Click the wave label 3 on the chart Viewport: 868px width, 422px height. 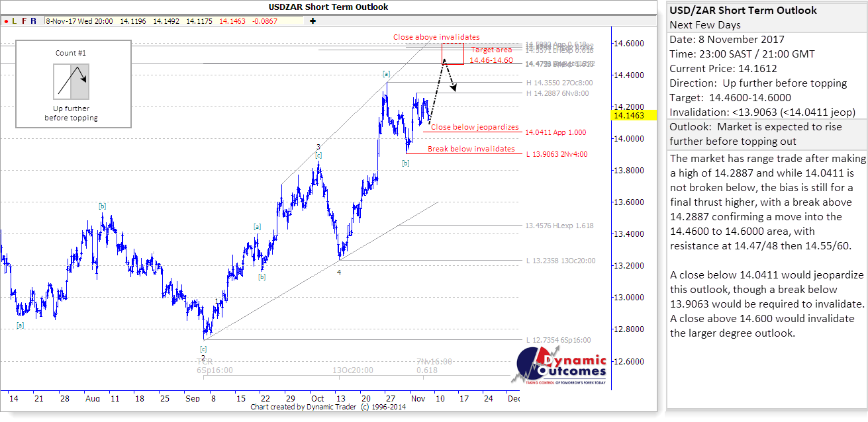318,147
